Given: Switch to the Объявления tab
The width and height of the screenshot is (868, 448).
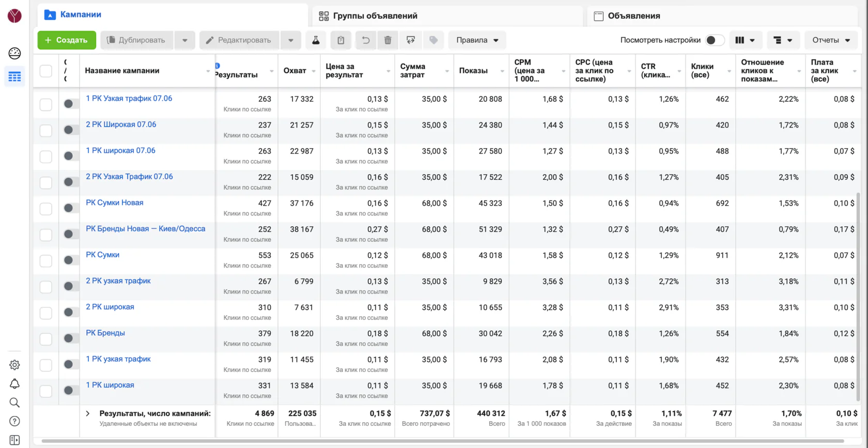Looking at the screenshot, I should (722, 16).
